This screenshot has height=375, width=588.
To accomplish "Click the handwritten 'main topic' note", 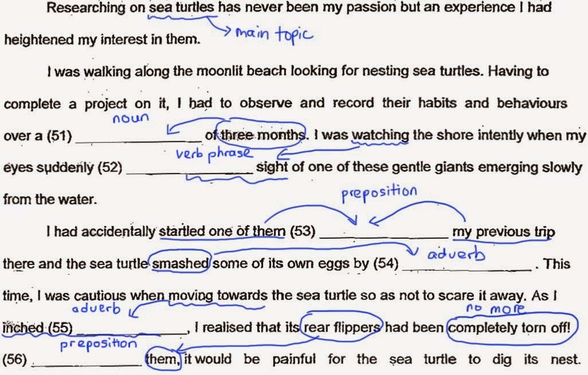I will [275, 35].
